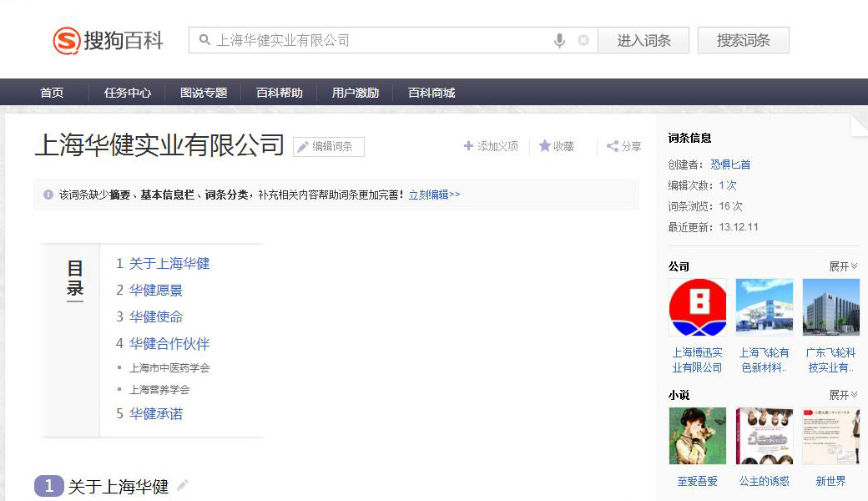
Task: Expand the 公司 section with 展开
Action: [843, 266]
